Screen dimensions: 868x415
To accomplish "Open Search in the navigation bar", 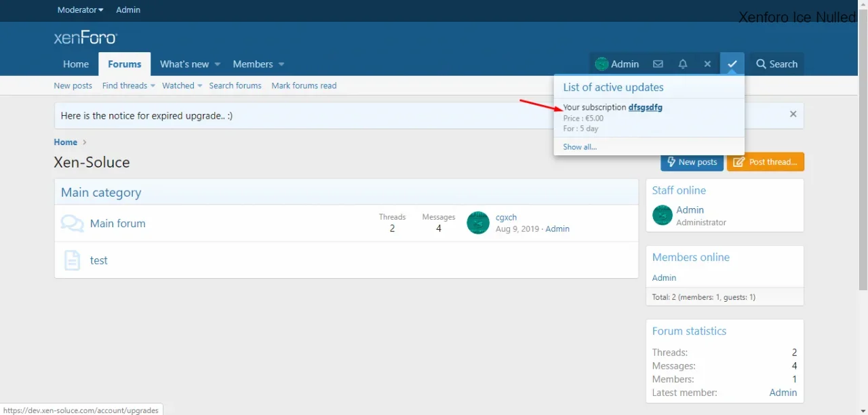I will 776,64.
